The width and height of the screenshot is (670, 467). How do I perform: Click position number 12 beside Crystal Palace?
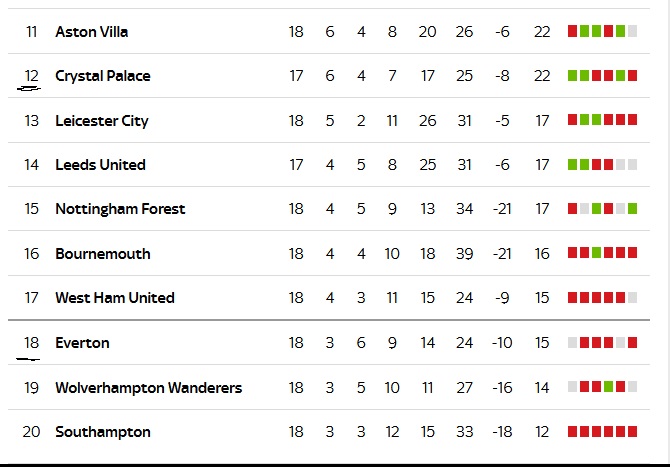[31, 76]
